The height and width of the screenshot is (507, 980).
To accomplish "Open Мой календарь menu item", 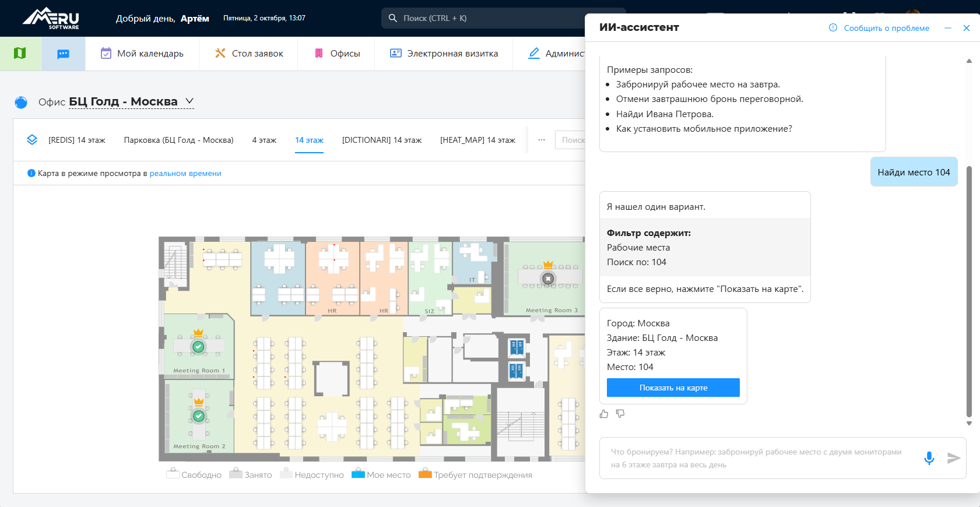I will click(x=142, y=54).
